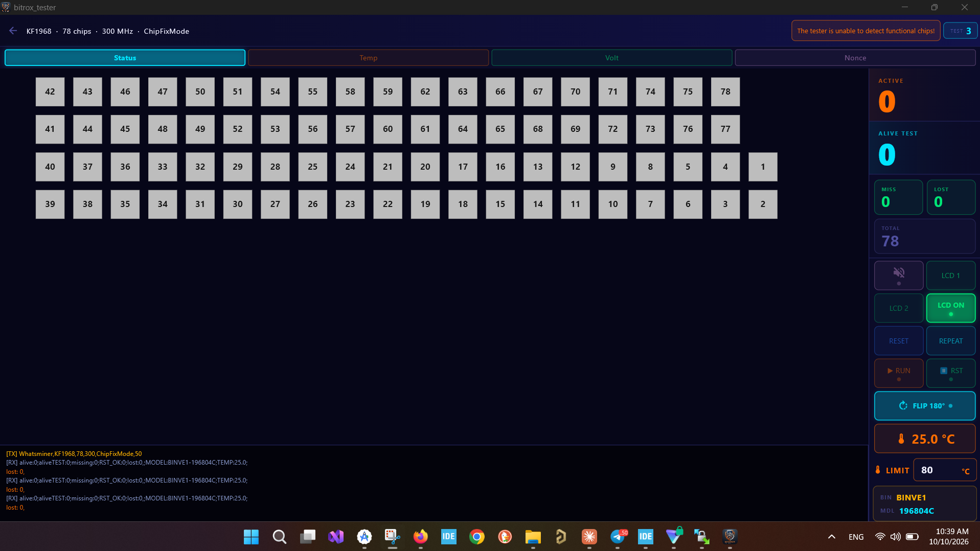The height and width of the screenshot is (551, 980).
Task: Select chip tile 78
Action: coord(725,92)
